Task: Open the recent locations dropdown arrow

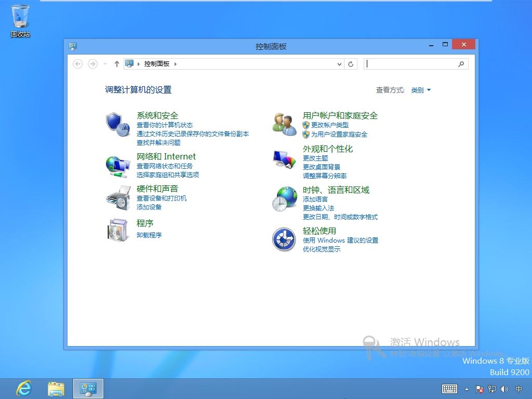Action: pyautogui.click(x=105, y=64)
